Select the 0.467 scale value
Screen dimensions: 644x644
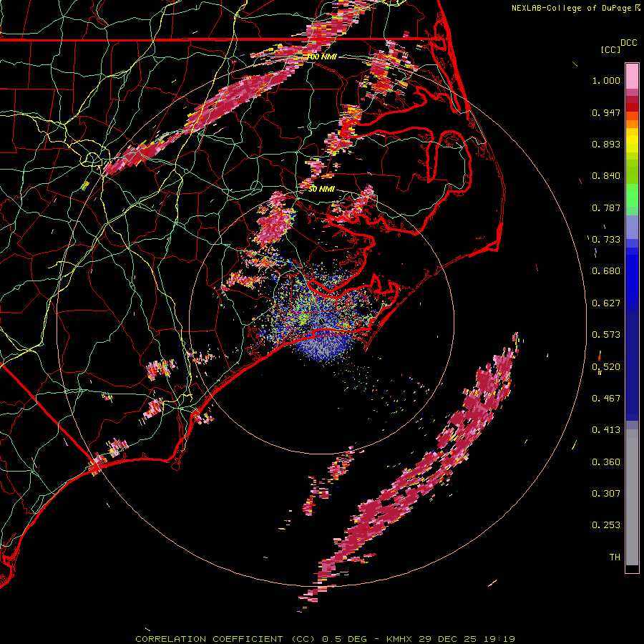tap(606, 399)
